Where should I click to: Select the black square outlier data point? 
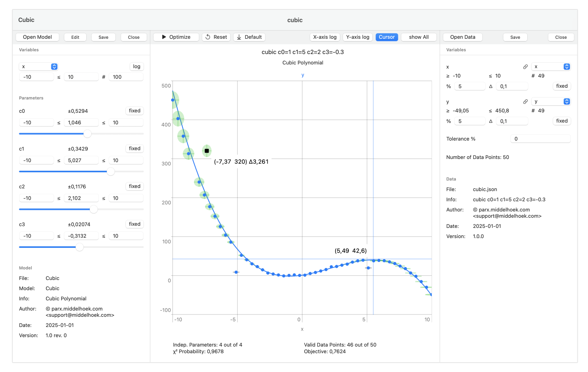click(x=207, y=151)
